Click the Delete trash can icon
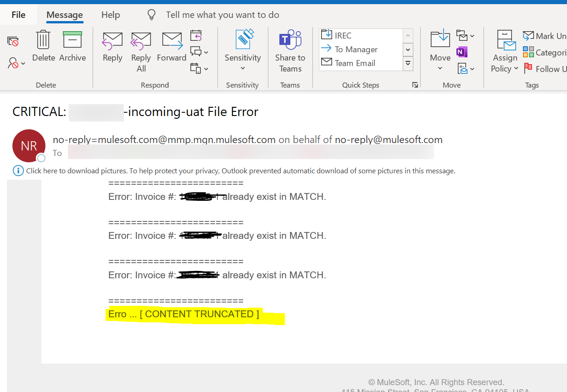567x392 pixels. (44, 40)
